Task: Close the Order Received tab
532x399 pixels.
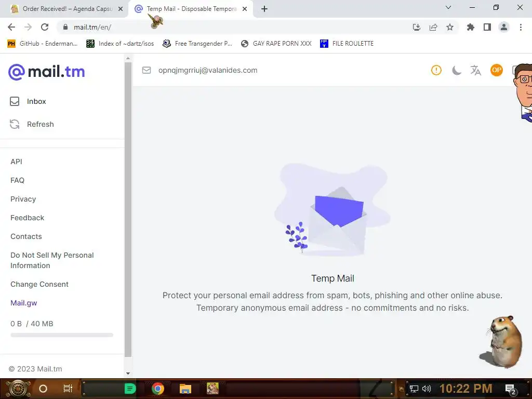Action: click(121, 9)
